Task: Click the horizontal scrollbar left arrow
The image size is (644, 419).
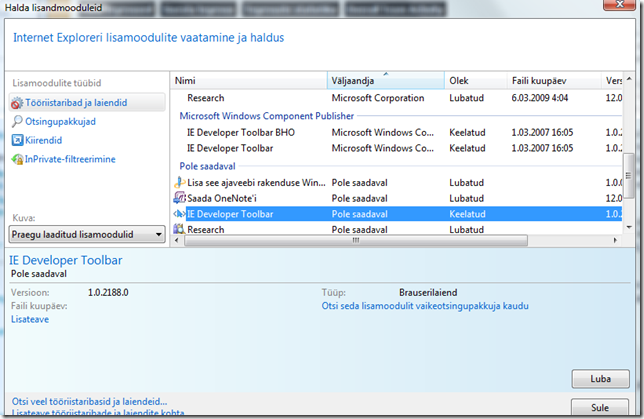Action: [177, 240]
